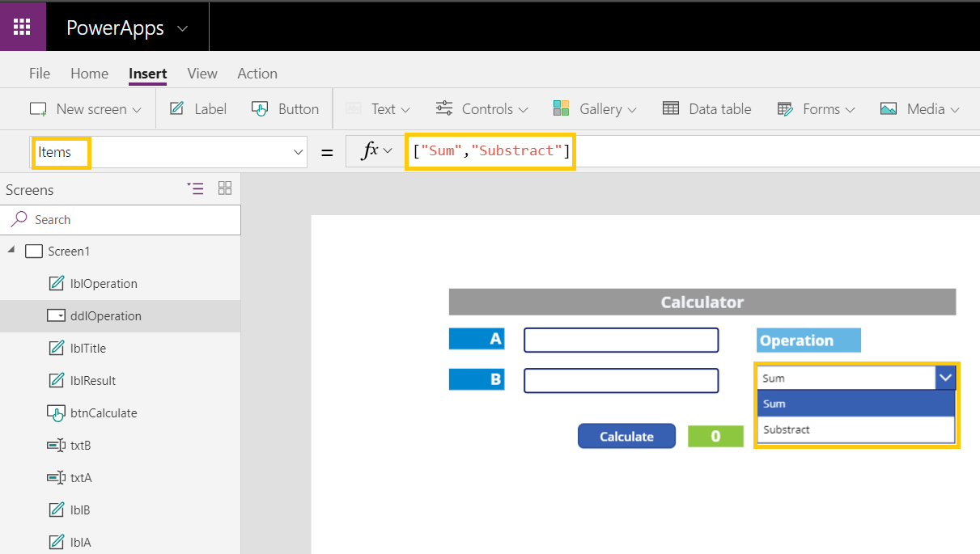Switch Screens panel to list view

point(195,188)
